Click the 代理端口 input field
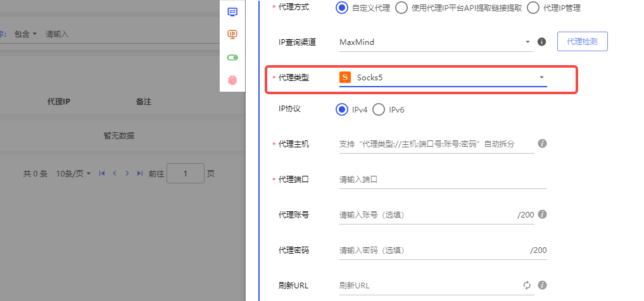This screenshot has width=644, height=301. point(442,180)
